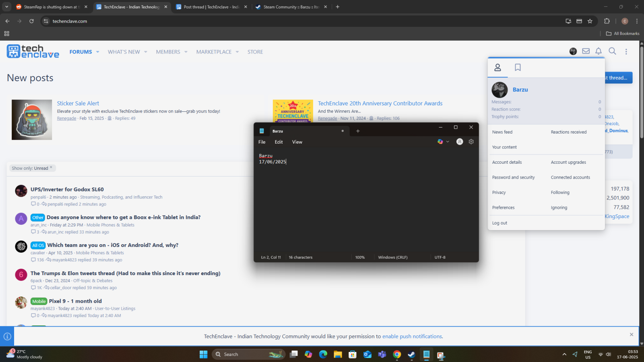644x362 pixels.
Task: Open Windows Start menu
Action: [203, 354]
